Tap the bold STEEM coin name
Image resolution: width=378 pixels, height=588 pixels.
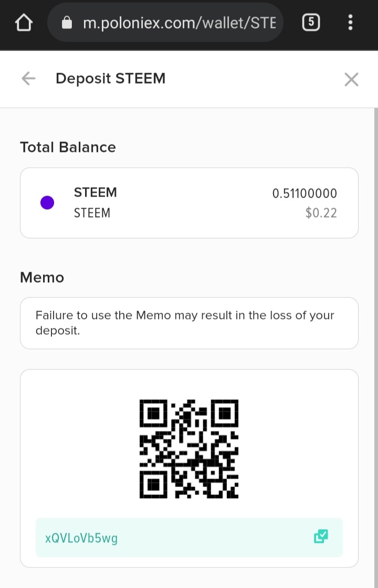pos(96,192)
